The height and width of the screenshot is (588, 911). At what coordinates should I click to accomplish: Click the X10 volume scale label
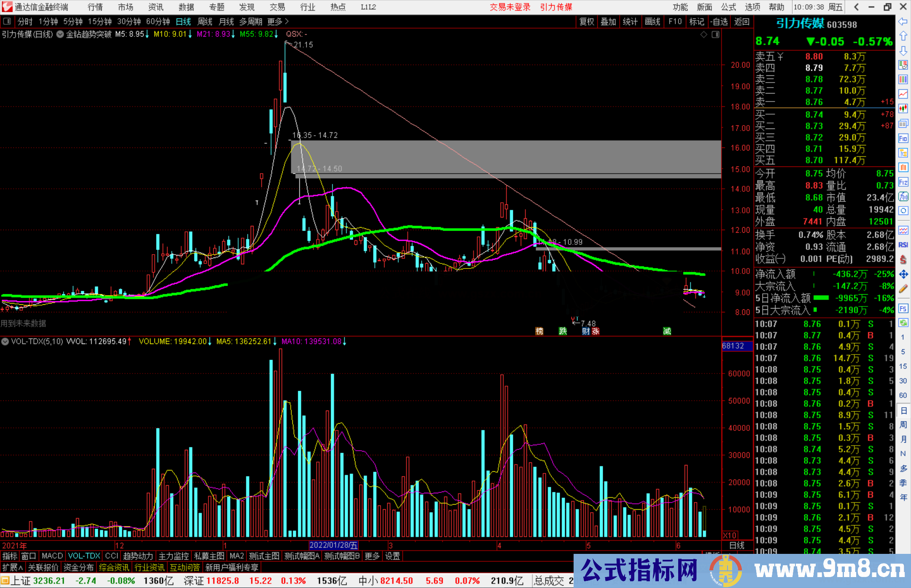tap(730, 535)
